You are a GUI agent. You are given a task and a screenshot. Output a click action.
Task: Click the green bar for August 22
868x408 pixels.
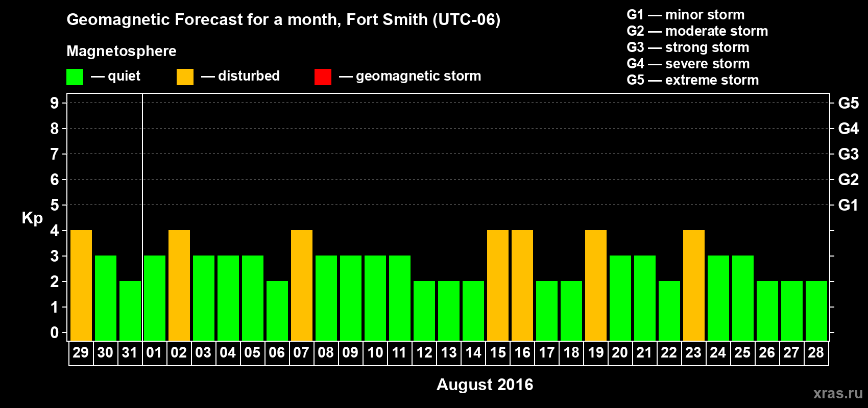pos(669,311)
